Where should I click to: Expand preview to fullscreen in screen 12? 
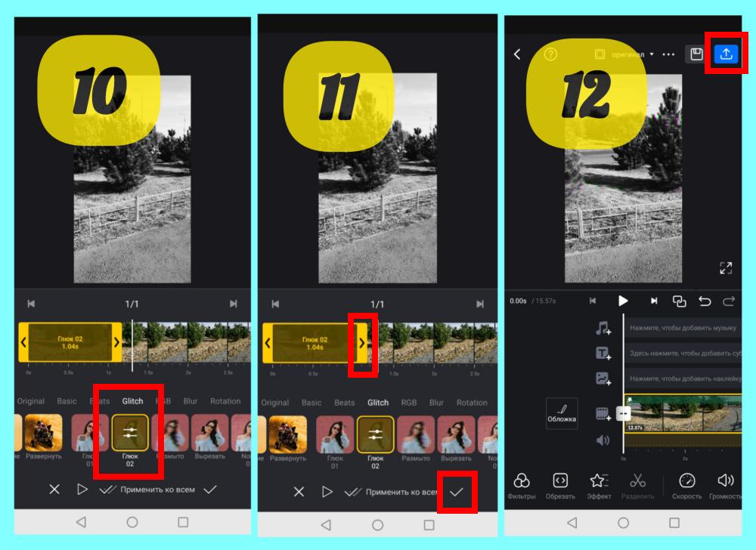pyautogui.click(x=726, y=267)
